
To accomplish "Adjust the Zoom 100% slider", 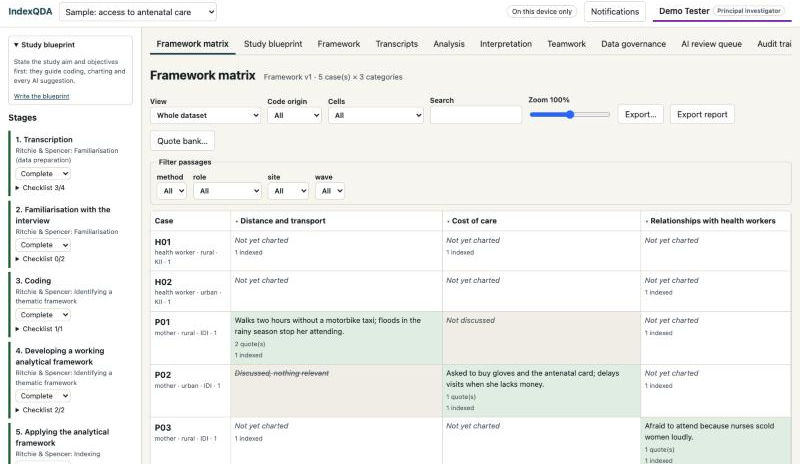I will point(569,114).
